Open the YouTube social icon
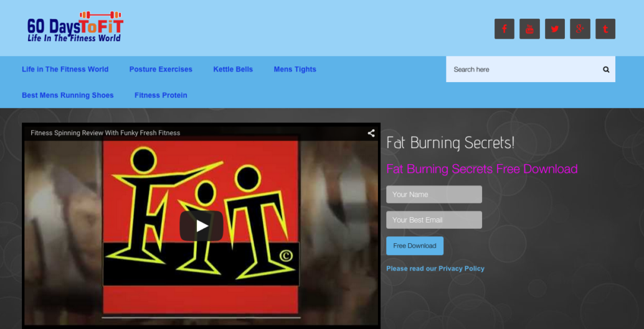This screenshot has height=329, width=644. [529, 29]
